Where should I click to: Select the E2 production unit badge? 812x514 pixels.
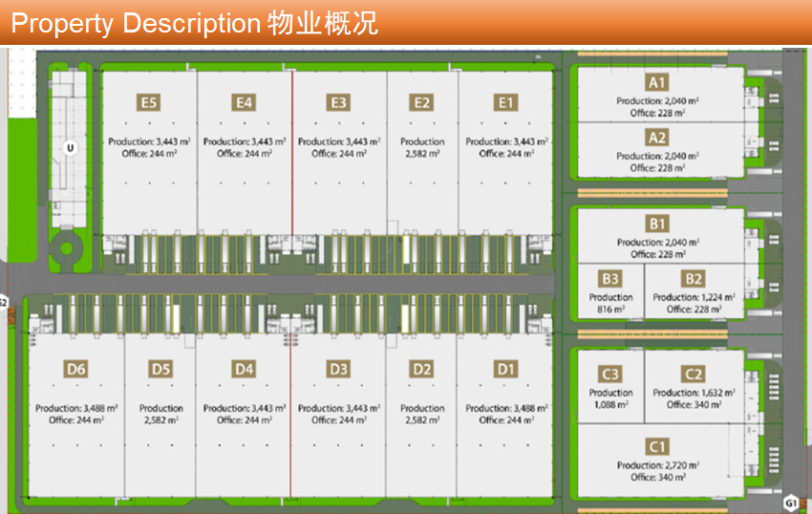click(421, 103)
